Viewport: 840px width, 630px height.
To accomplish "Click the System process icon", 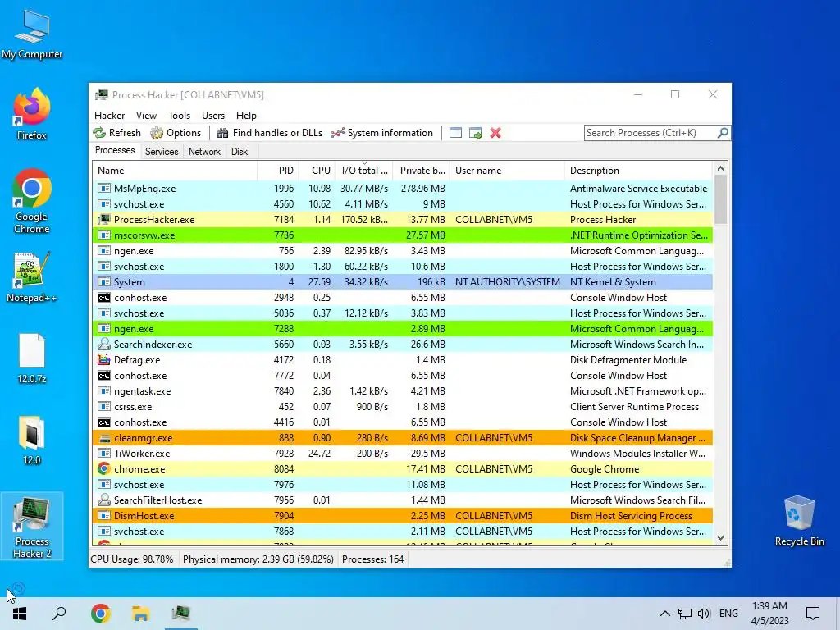I will (x=104, y=282).
